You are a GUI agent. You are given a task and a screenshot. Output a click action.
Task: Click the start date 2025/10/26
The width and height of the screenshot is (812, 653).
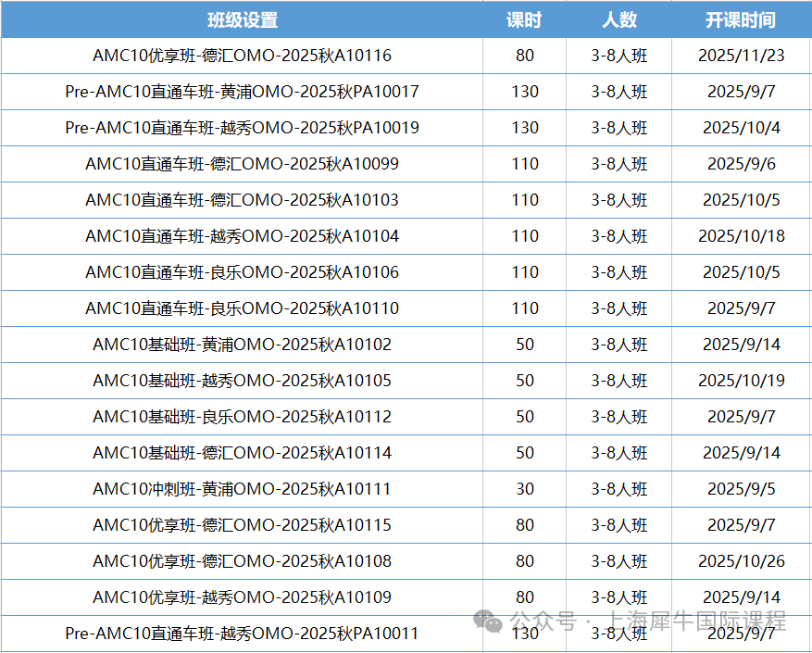point(741,561)
